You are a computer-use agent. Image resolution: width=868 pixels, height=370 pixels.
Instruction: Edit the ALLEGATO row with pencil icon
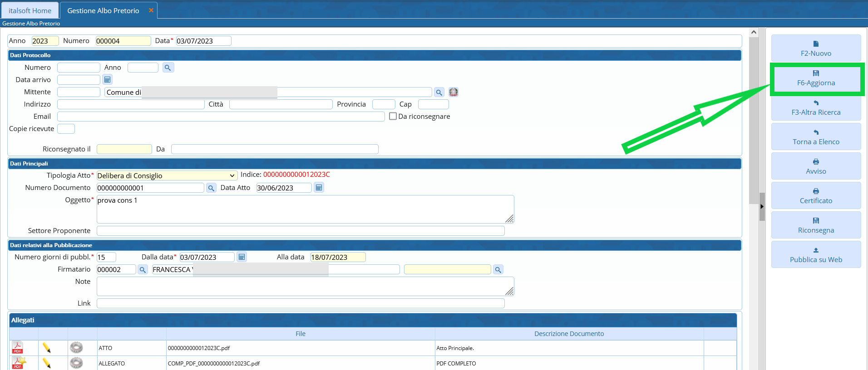(47, 363)
